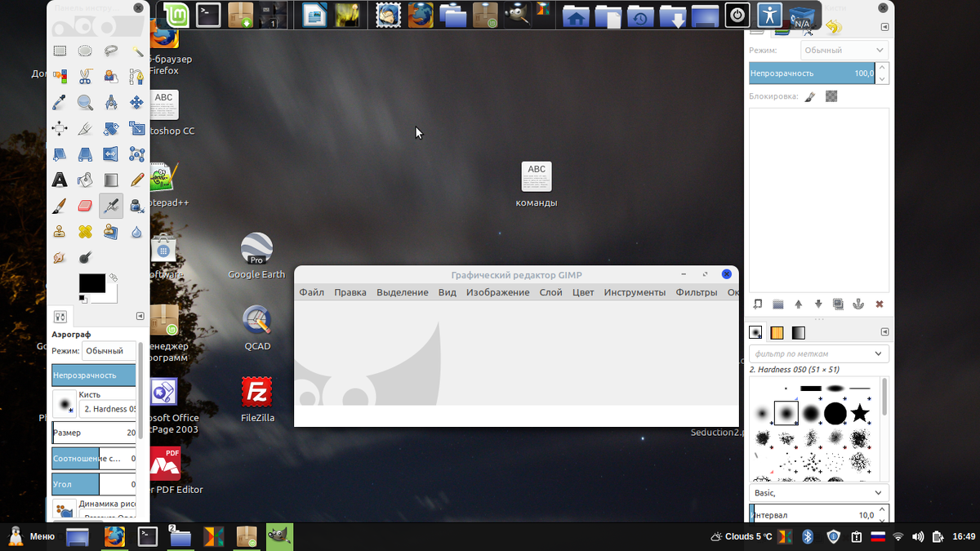Select the Blur/Sharpen droplet tool
980x551 pixels.
tap(136, 233)
